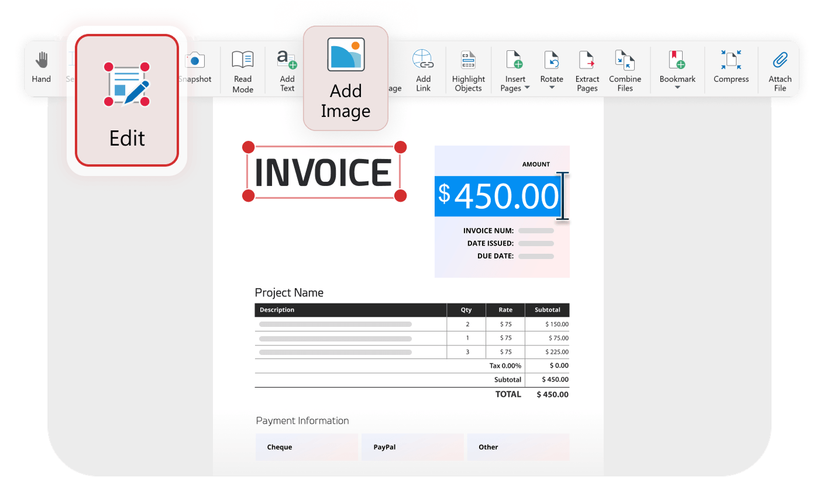The image size is (819, 504).
Task: Select the INVOICE title text box
Action: pyautogui.click(x=324, y=172)
